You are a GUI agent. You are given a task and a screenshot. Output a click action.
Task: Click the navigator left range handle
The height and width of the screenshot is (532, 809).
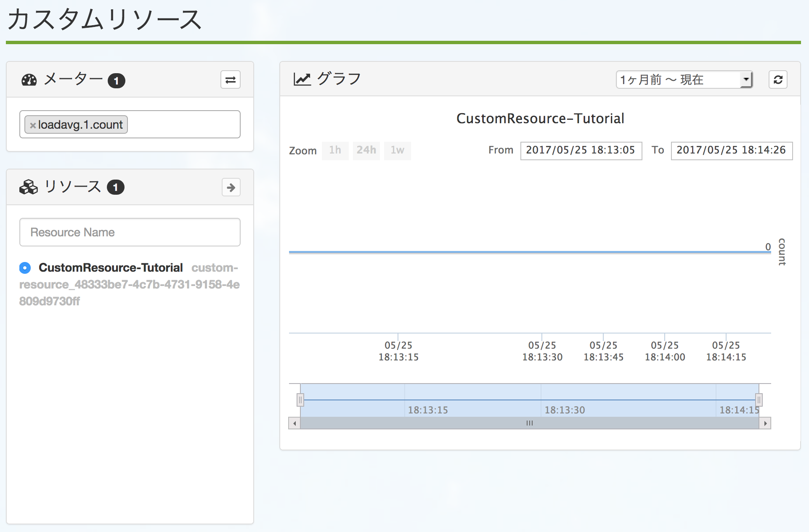pyautogui.click(x=300, y=400)
